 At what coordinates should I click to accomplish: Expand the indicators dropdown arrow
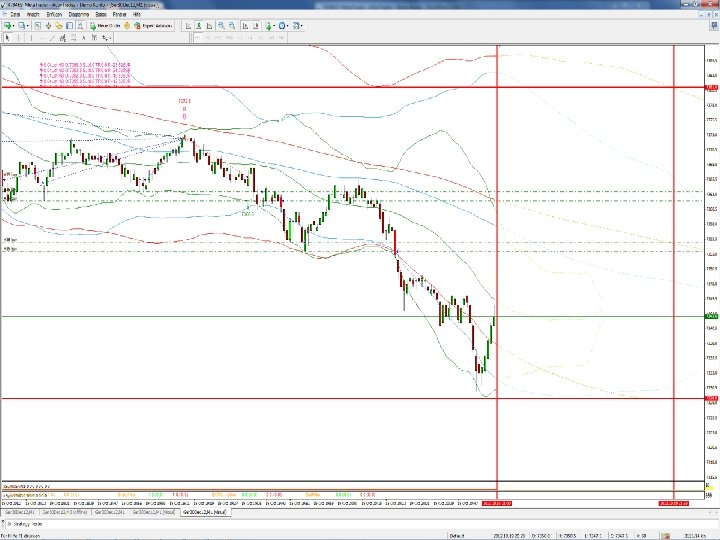[274, 26]
